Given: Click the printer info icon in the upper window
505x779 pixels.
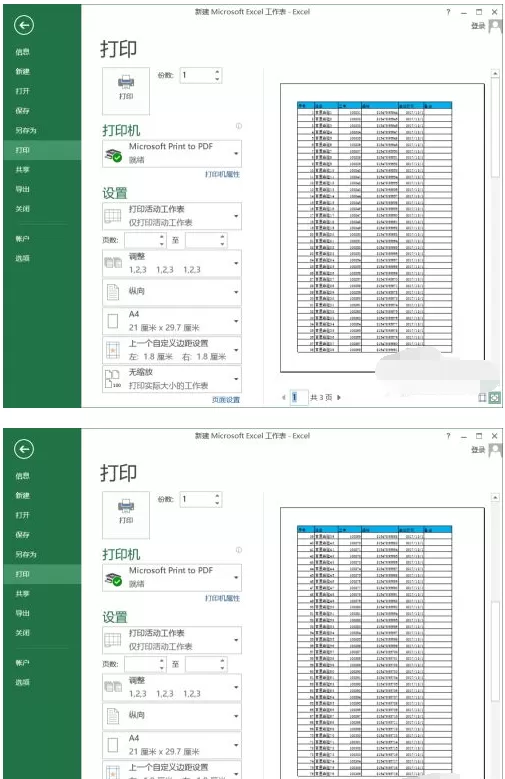Looking at the screenshot, I should [x=239, y=126].
